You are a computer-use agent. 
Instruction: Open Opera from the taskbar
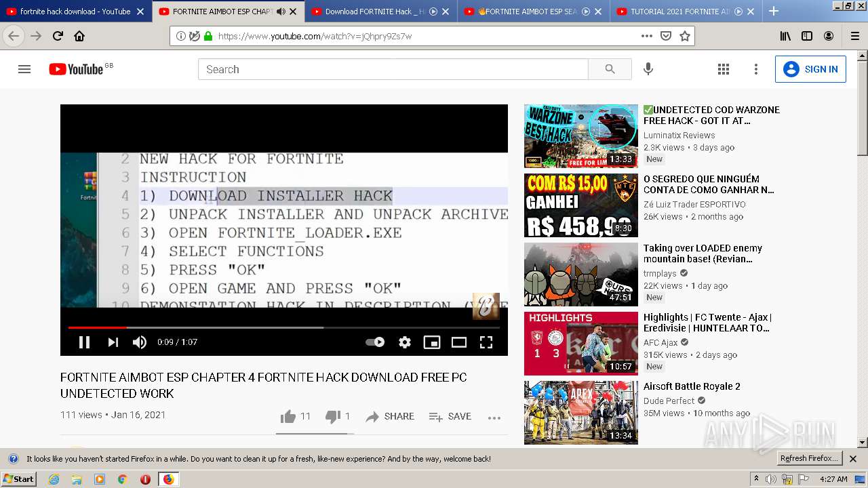tap(145, 479)
